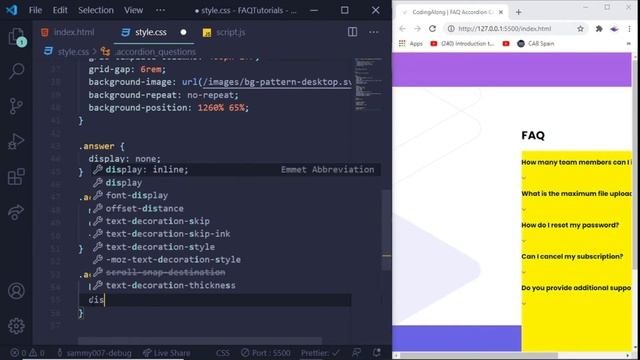
Task: Choose the deprecated 'scroll-snap-destination' suggestion
Action: [x=235, y=272]
